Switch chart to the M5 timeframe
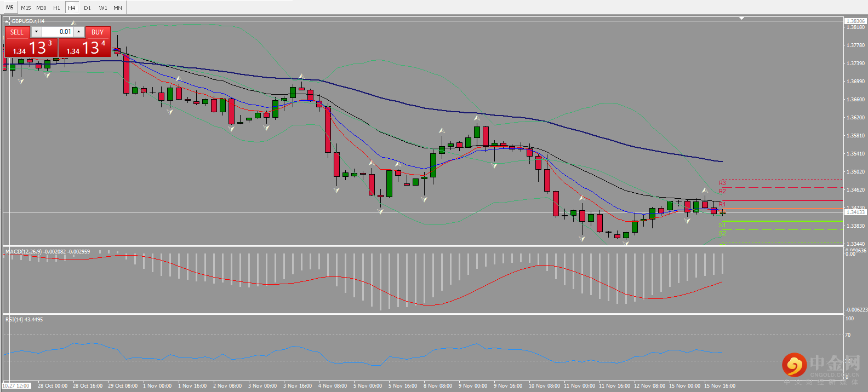Image resolution: width=868 pixels, height=392 pixels. tap(10, 8)
